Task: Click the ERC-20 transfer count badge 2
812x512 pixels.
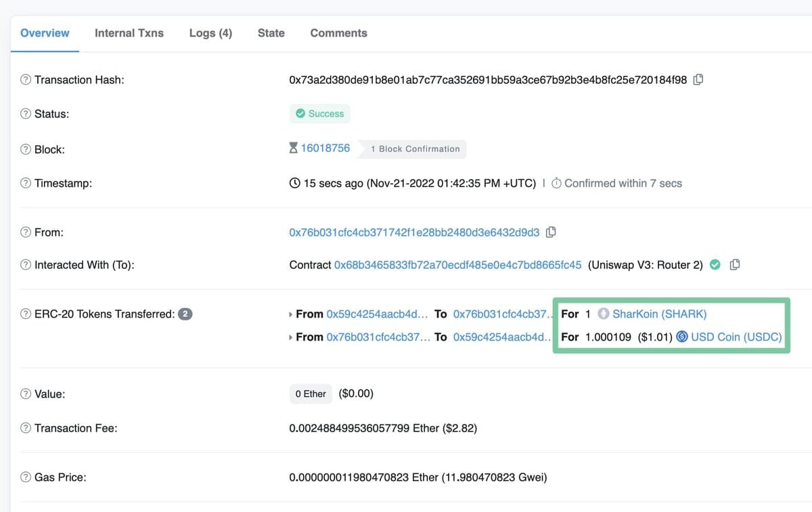Action: click(x=185, y=314)
